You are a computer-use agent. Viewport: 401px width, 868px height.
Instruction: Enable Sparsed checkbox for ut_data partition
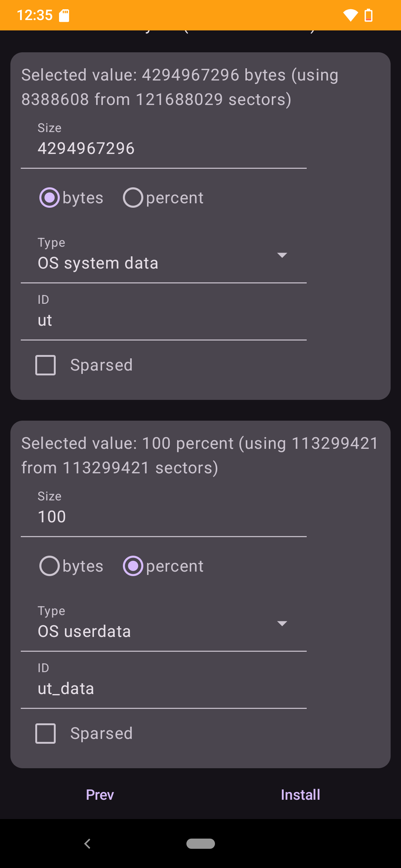(45, 733)
